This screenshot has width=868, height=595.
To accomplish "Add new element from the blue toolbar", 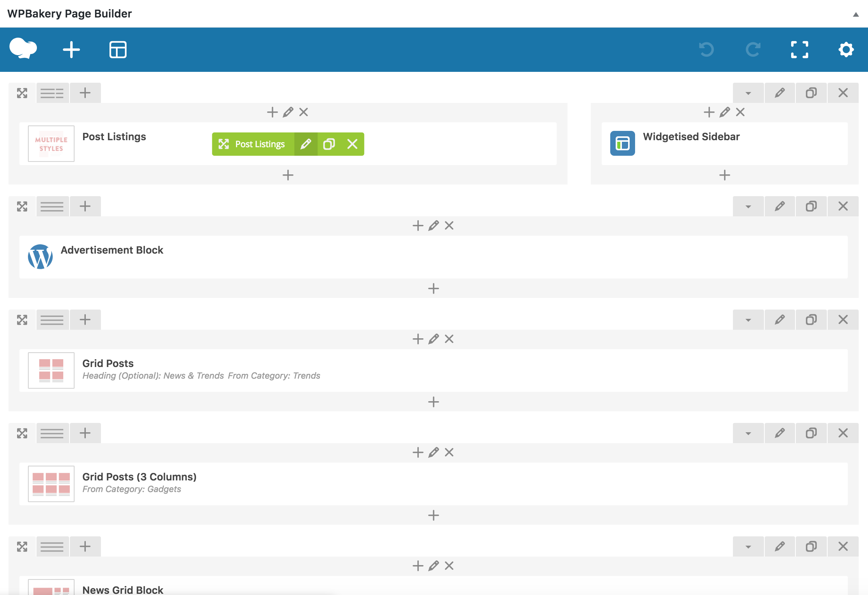I will point(71,50).
